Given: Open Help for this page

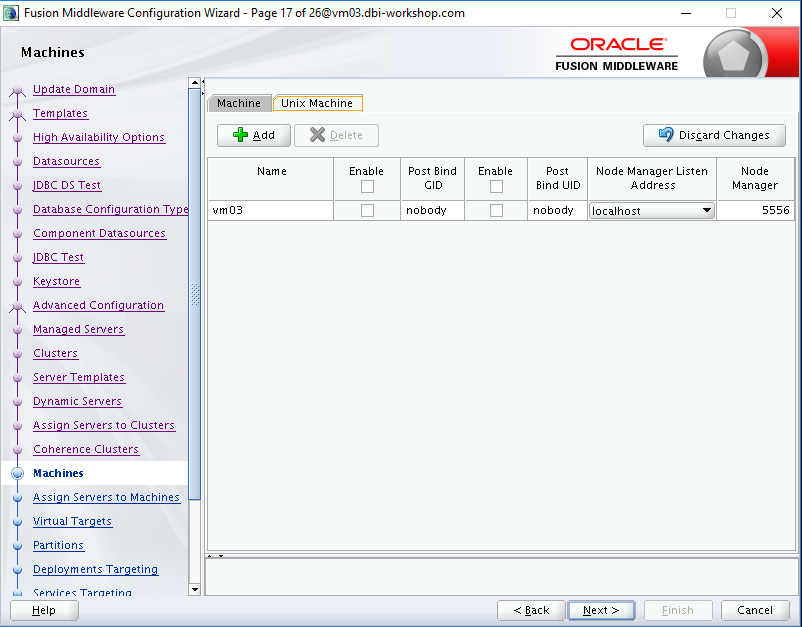Looking at the screenshot, I should click(44, 610).
